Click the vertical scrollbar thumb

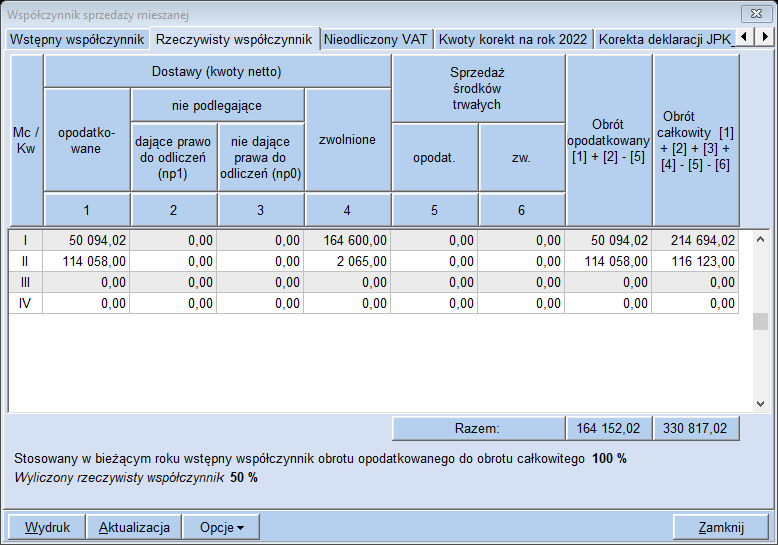pyautogui.click(x=760, y=321)
